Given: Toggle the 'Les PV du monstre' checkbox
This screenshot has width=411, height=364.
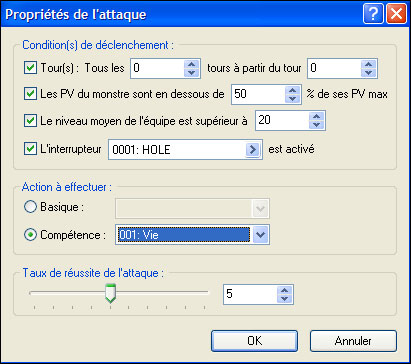Looking at the screenshot, I should (30, 94).
